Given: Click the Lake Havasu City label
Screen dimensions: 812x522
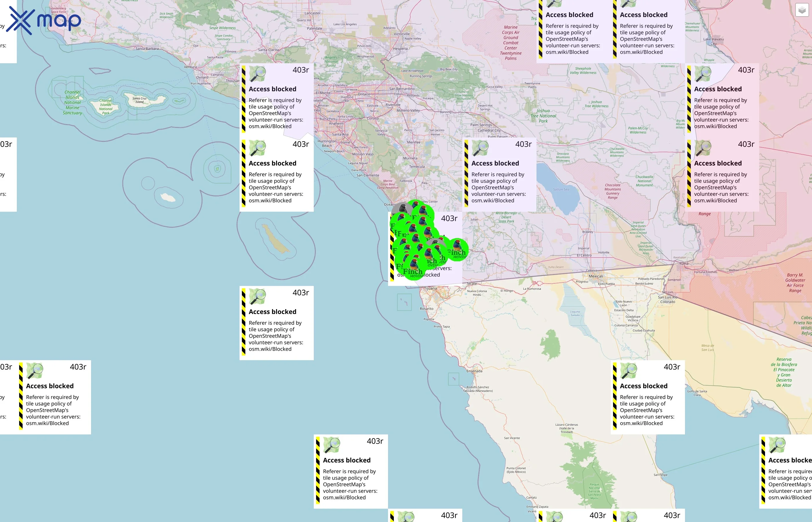Looking at the screenshot, I should [713, 41].
